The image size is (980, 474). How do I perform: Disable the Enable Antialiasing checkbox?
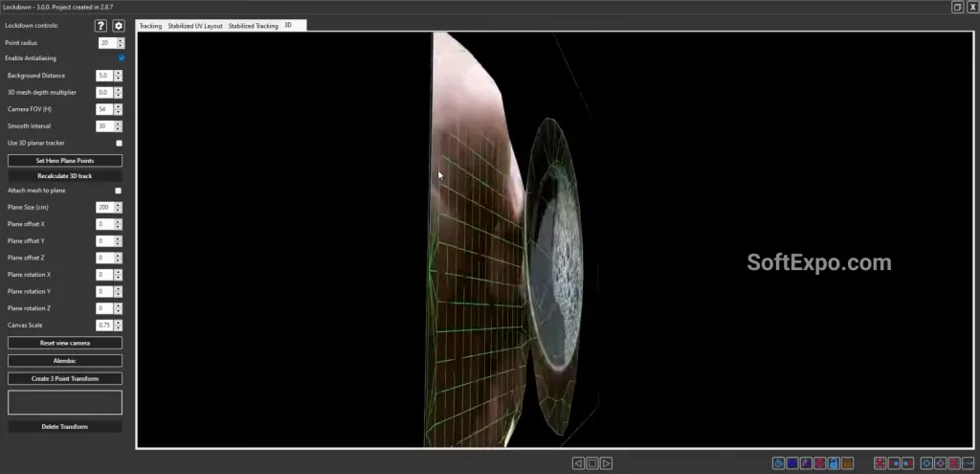[x=122, y=58]
